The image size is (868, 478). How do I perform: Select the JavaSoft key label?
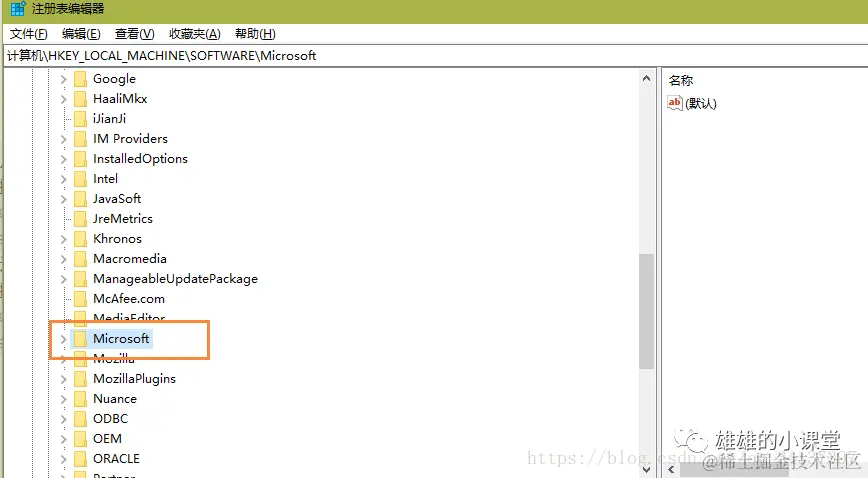pyautogui.click(x=117, y=199)
